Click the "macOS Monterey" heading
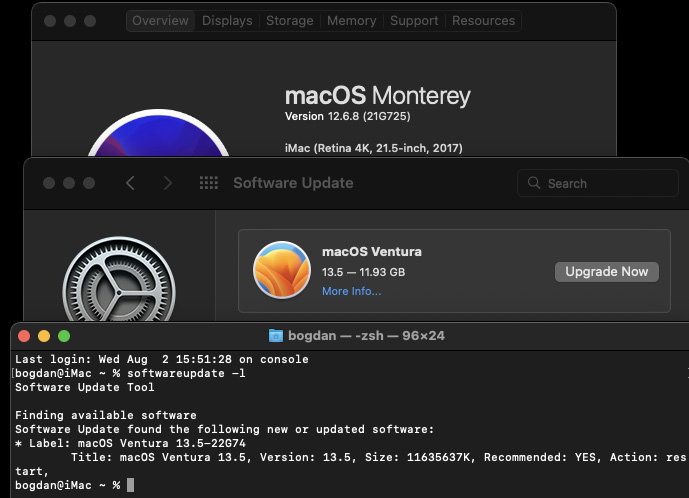The height and width of the screenshot is (498, 689). click(377, 95)
